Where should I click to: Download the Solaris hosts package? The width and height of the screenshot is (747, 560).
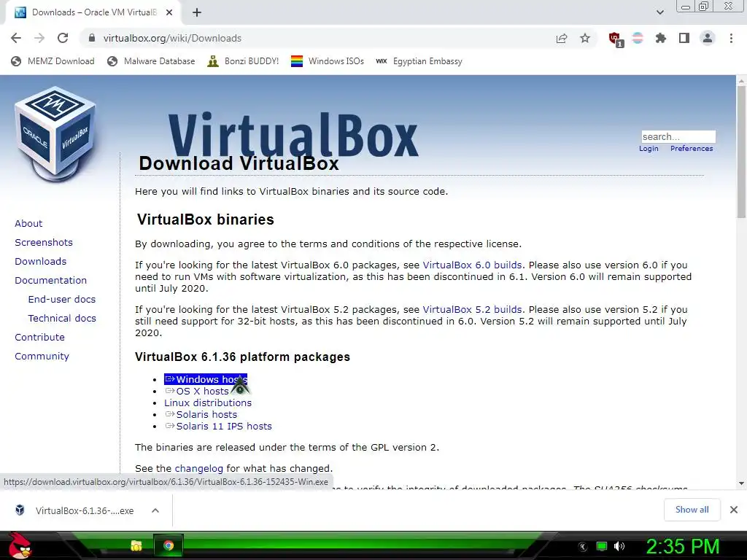click(x=201, y=414)
